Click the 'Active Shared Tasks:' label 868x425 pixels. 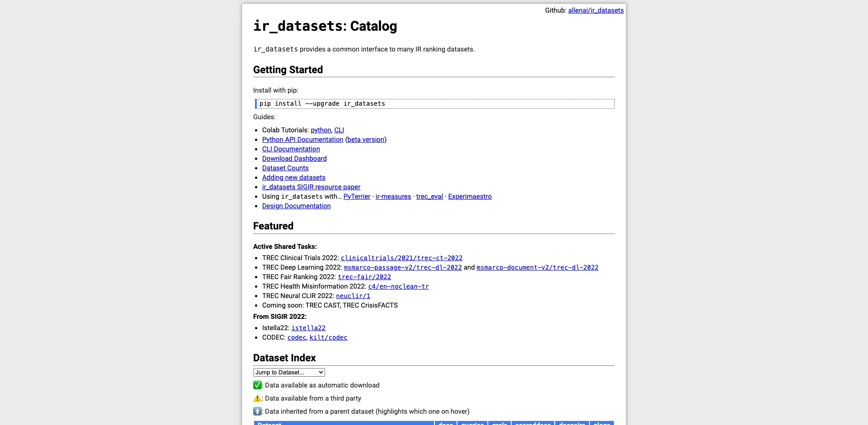pyautogui.click(x=285, y=247)
